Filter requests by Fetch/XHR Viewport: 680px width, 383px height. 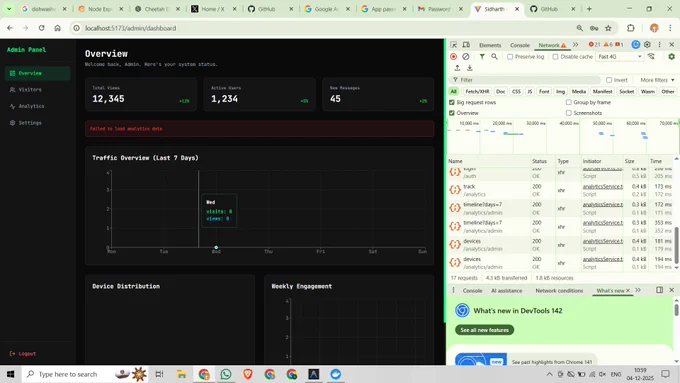[477, 92]
